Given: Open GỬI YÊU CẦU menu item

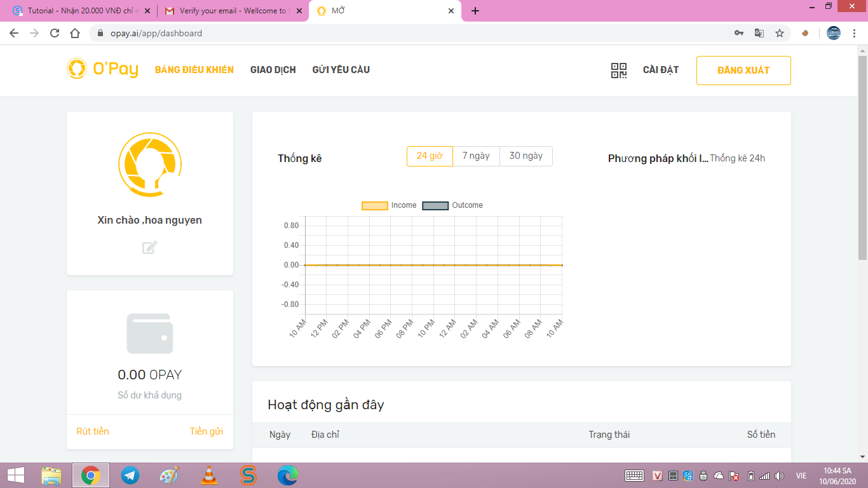Looking at the screenshot, I should coord(341,70).
